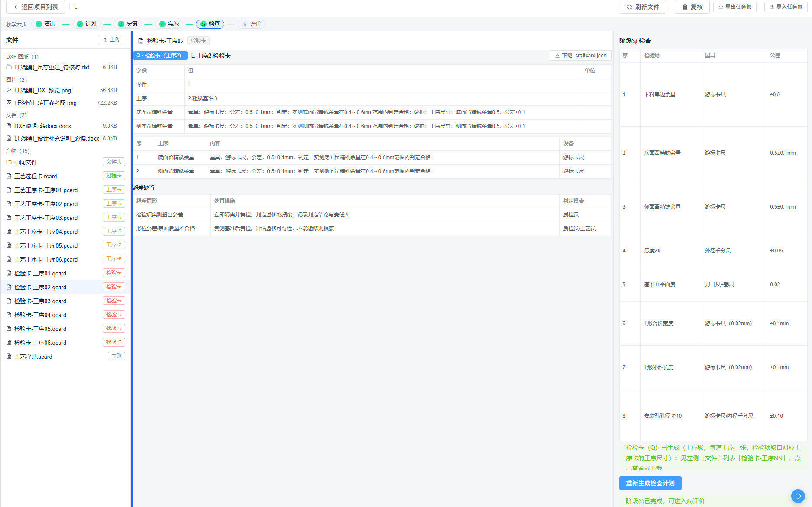Go to step 1 资讯
Viewport: 812px width, 507px height.
[46, 24]
